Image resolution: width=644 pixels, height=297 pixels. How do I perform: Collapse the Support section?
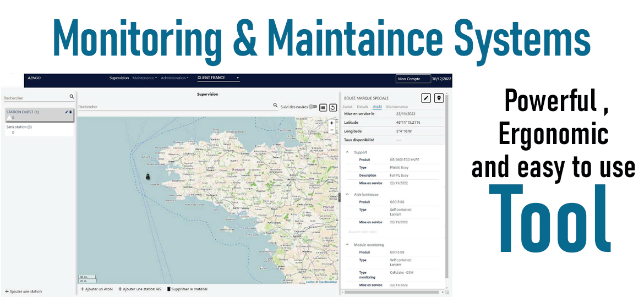347,152
